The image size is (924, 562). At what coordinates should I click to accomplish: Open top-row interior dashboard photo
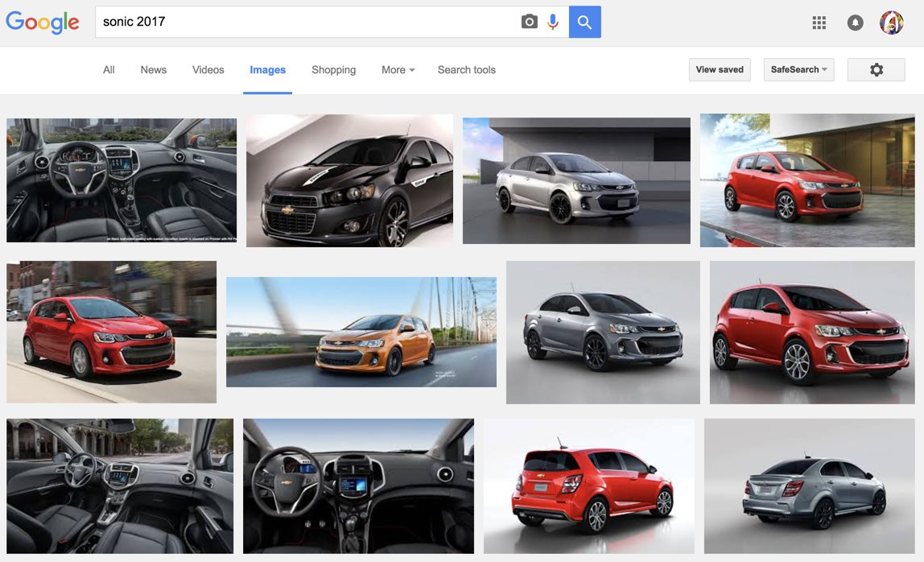[122, 180]
